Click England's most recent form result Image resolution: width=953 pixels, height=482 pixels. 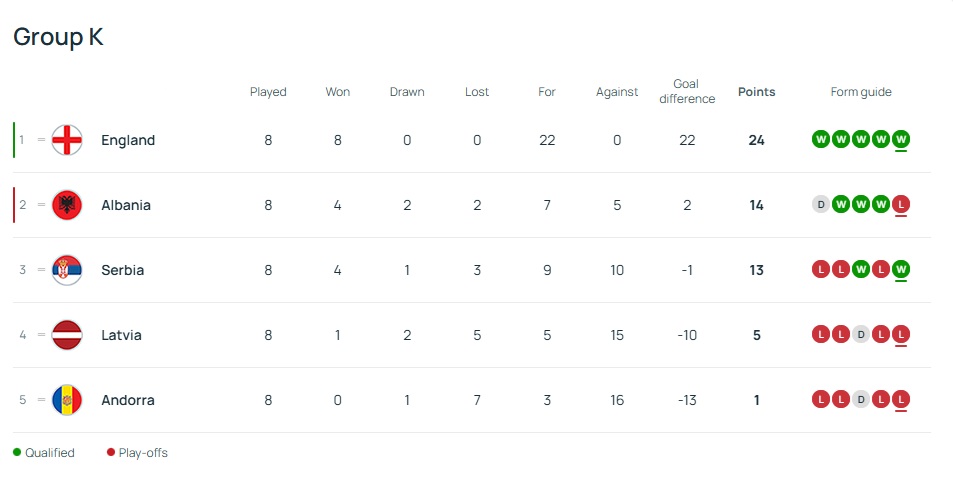pos(901,139)
